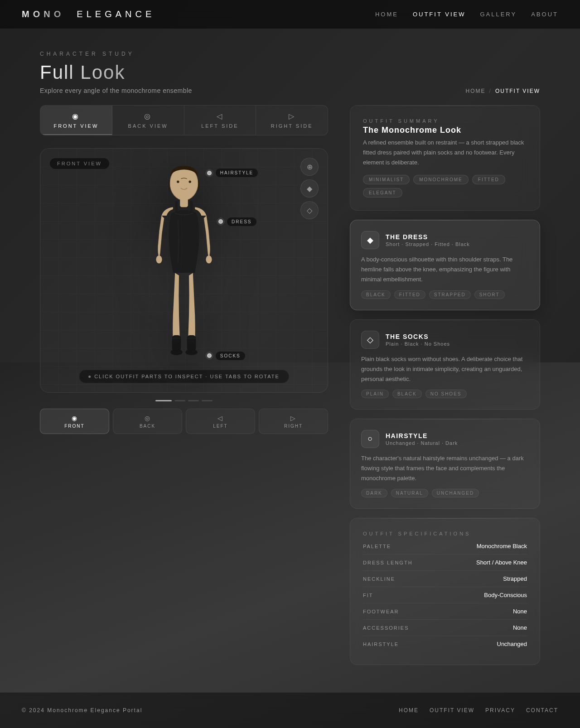Click the Elegant tag
The width and height of the screenshot is (580, 728).
[382, 193]
